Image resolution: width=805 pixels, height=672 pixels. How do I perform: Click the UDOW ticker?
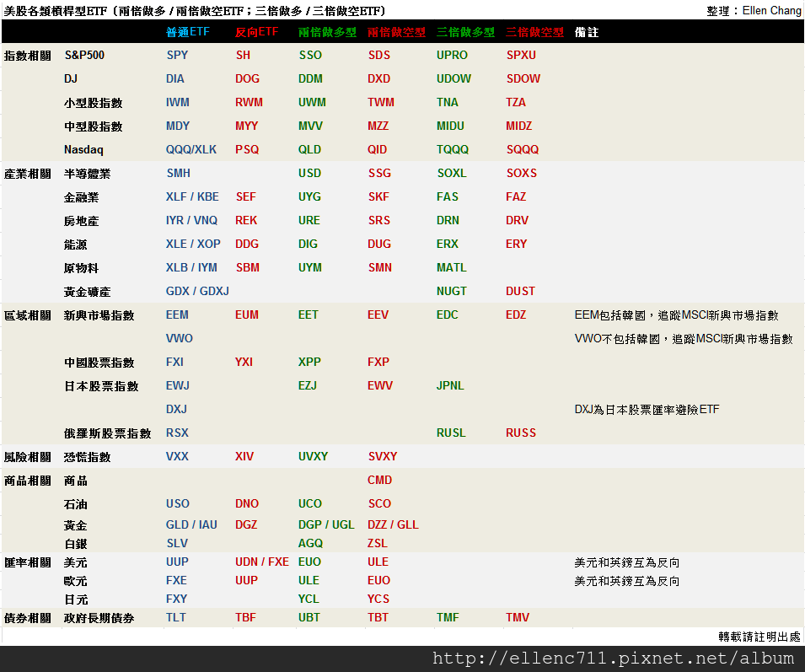click(x=453, y=78)
